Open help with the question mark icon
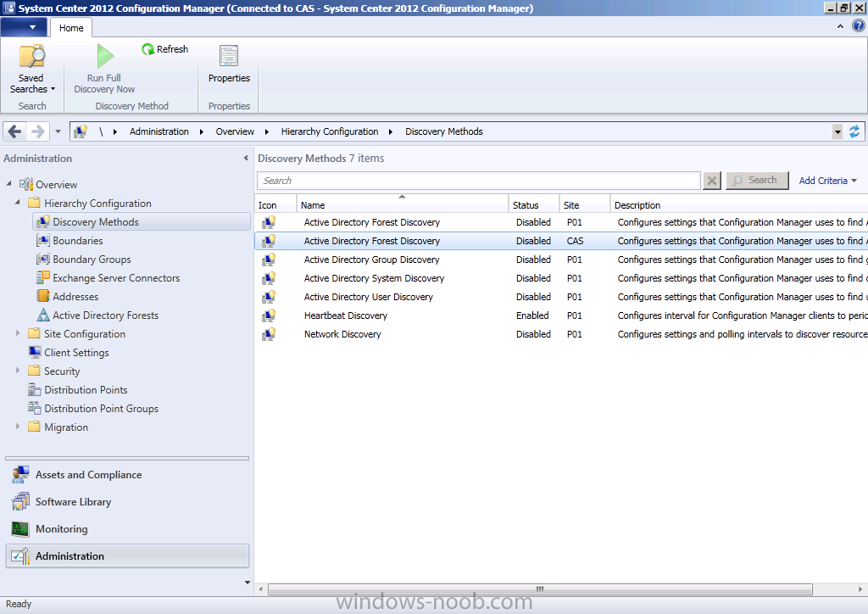This screenshot has width=868, height=614. pos(859,26)
